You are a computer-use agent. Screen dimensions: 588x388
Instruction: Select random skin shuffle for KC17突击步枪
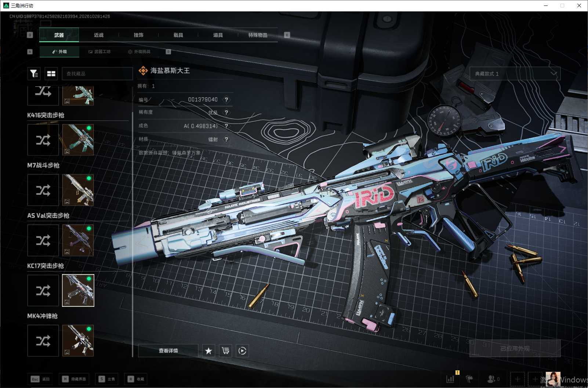point(43,291)
